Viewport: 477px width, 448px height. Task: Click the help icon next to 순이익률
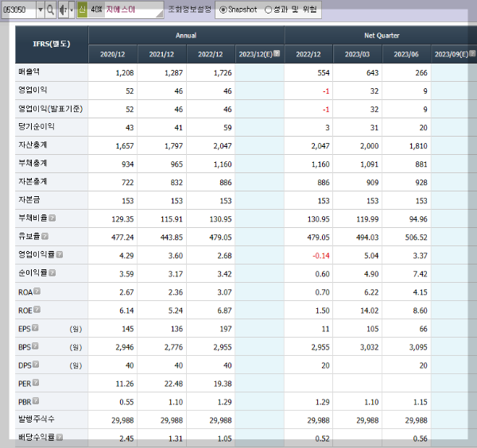pos(52,272)
